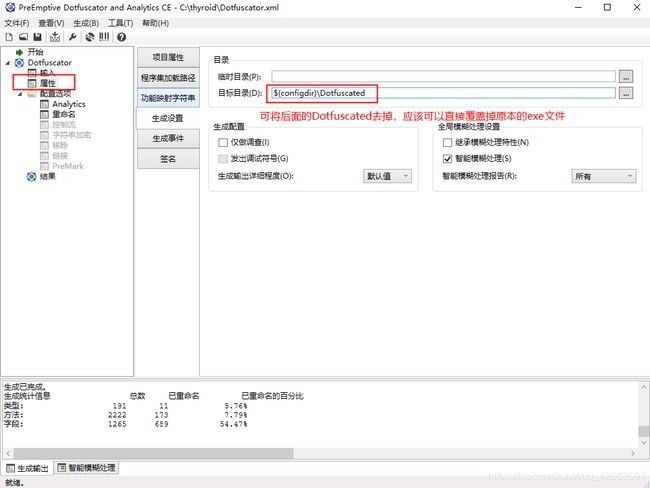This screenshot has height=488, width=650.
Task: Click the 输入 tree node icon
Action: [32, 73]
